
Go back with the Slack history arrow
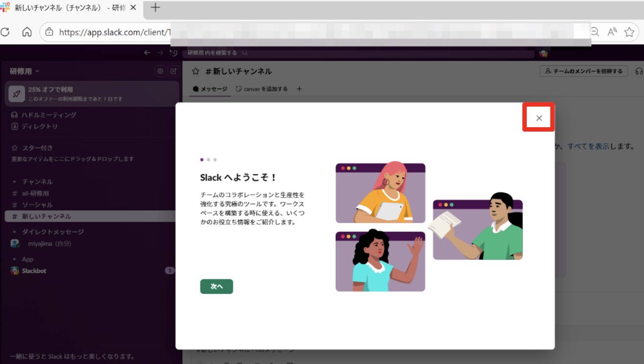[x=147, y=53]
